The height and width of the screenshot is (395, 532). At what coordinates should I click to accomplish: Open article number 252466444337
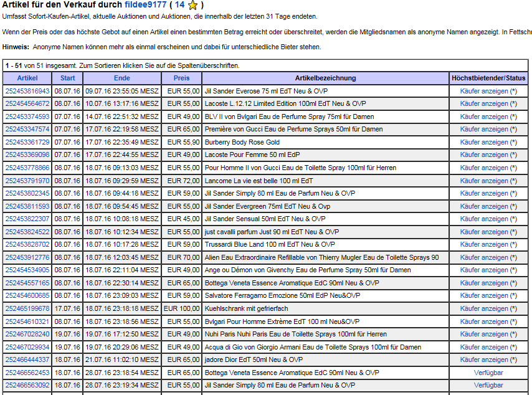tap(27, 359)
